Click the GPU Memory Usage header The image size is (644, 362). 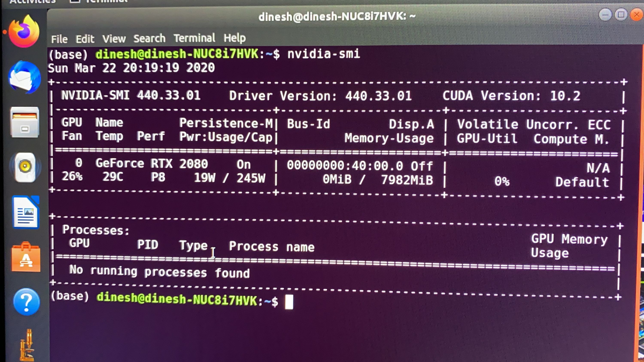point(569,246)
